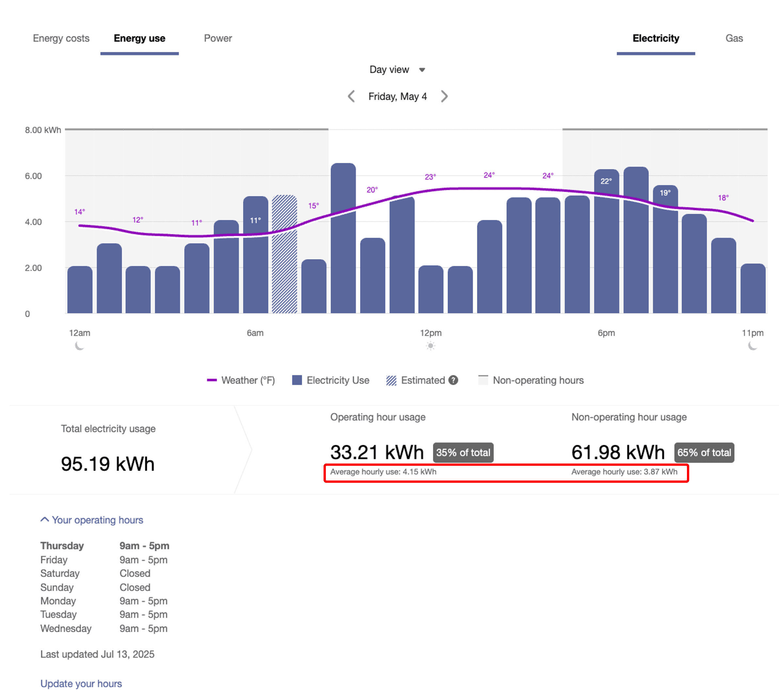Image resolution: width=779 pixels, height=700 pixels.
Task: Click the 95.19 kWh total usage value
Action: (108, 464)
